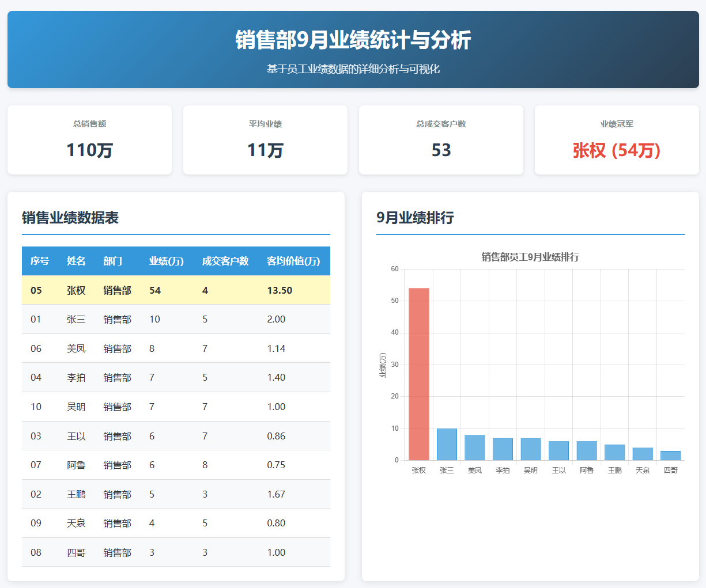
Task: Click the red 张权 bar in chart
Action: coord(419,374)
